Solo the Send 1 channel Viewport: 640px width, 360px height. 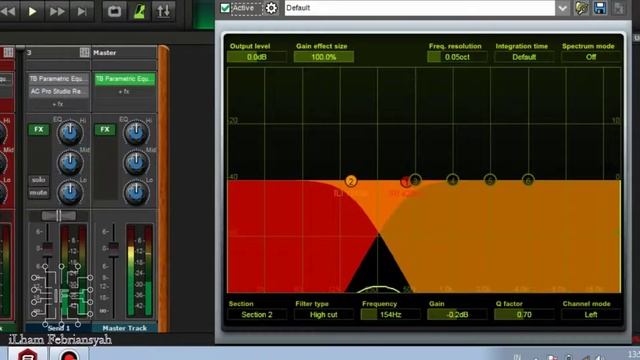[39, 180]
